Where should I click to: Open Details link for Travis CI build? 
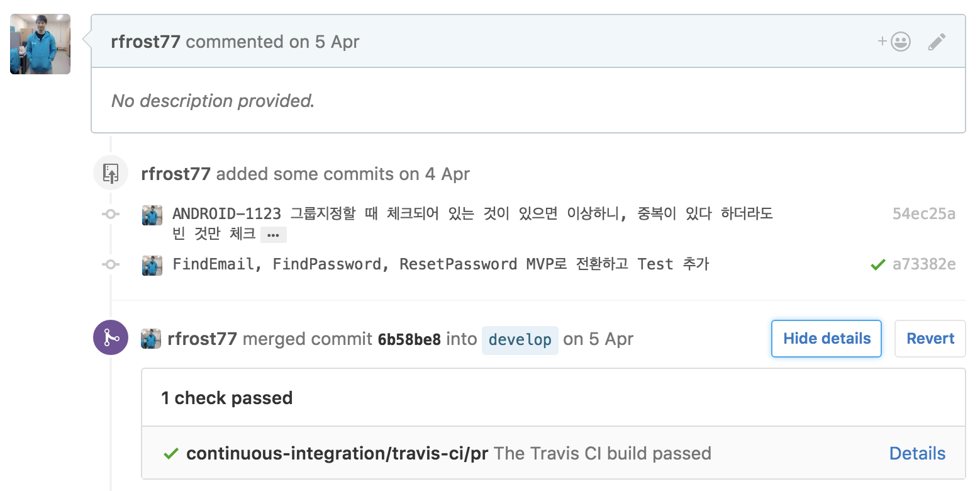pos(917,454)
